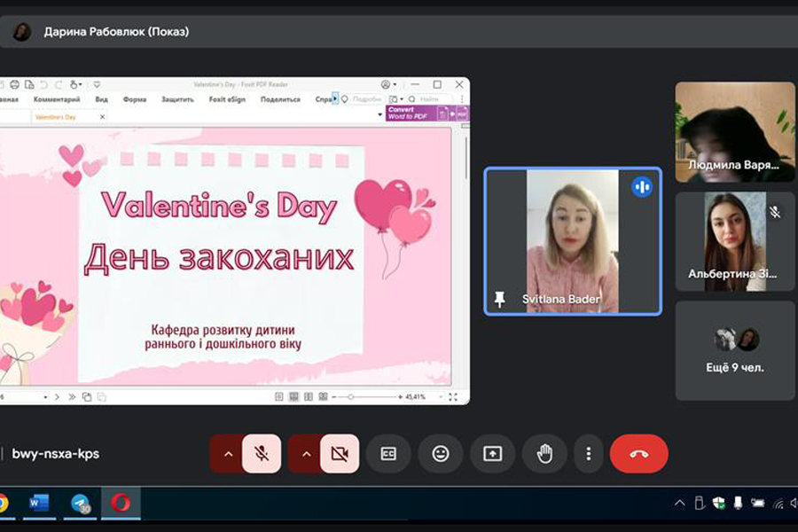The height and width of the screenshot is (532, 798).
Task: Open Telegram from the taskbar
Action: click(82, 504)
